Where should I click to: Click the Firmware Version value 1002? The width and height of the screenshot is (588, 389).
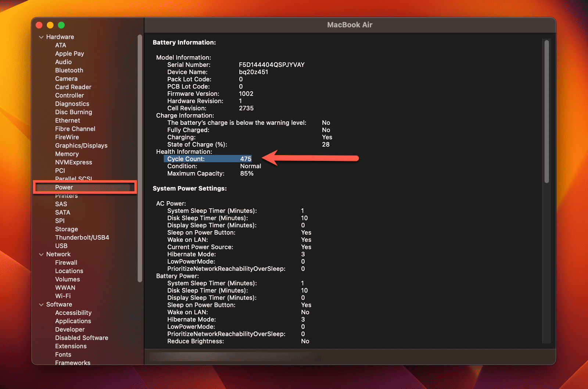pos(246,94)
